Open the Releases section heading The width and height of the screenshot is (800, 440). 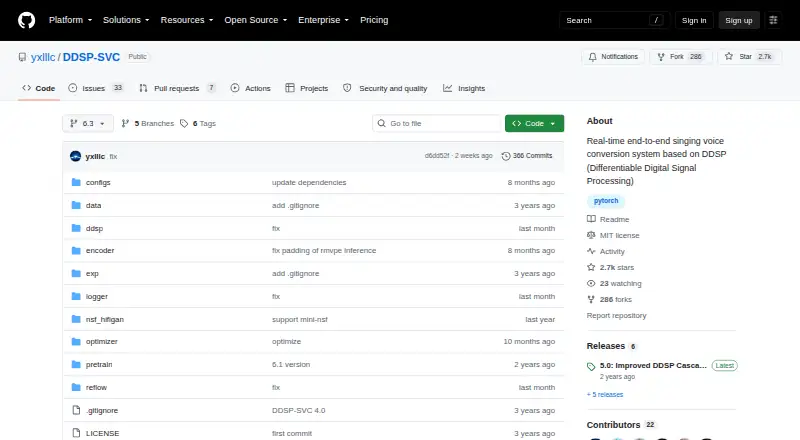(606, 346)
